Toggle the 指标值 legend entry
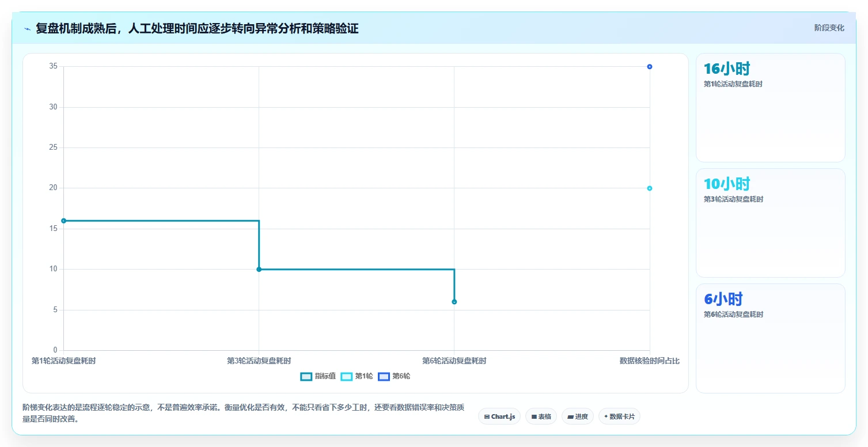Viewport: 868px width, 447px height. pyautogui.click(x=318, y=376)
